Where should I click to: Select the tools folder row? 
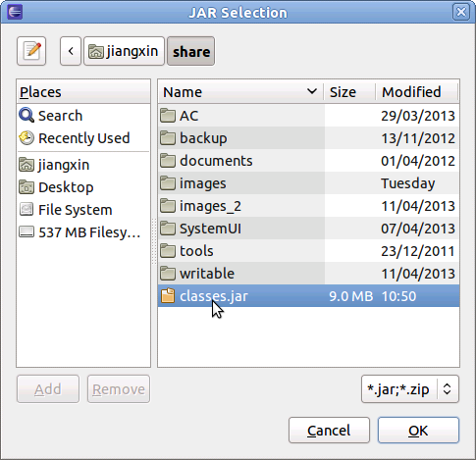coord(308,251)
